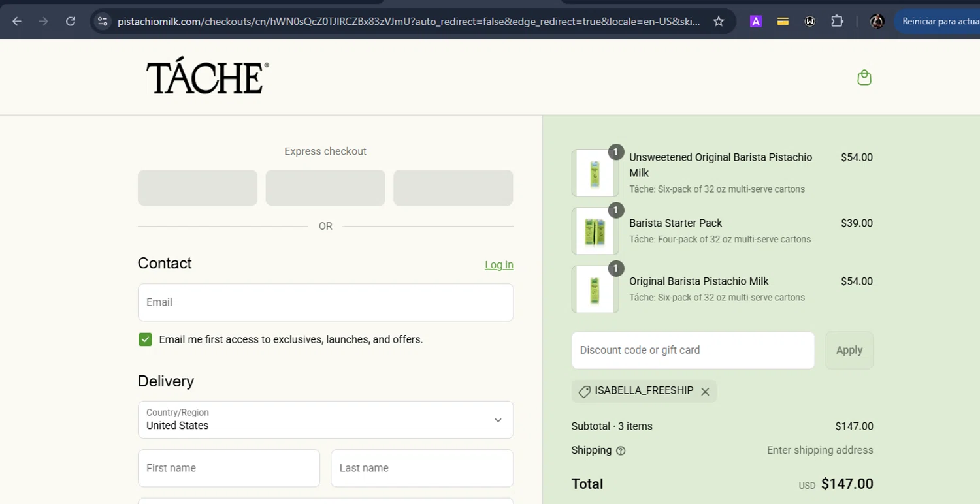Click the discount tag icon beside ISABELLA_FREESHIP
980x504 pixels.
point(585,392)
